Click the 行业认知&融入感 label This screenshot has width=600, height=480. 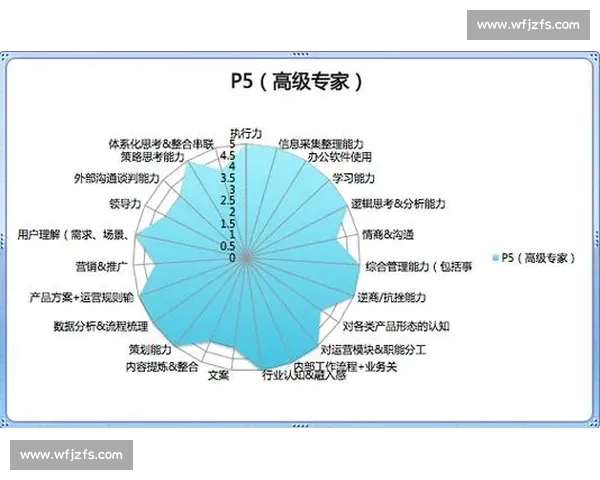pos(304,375)
